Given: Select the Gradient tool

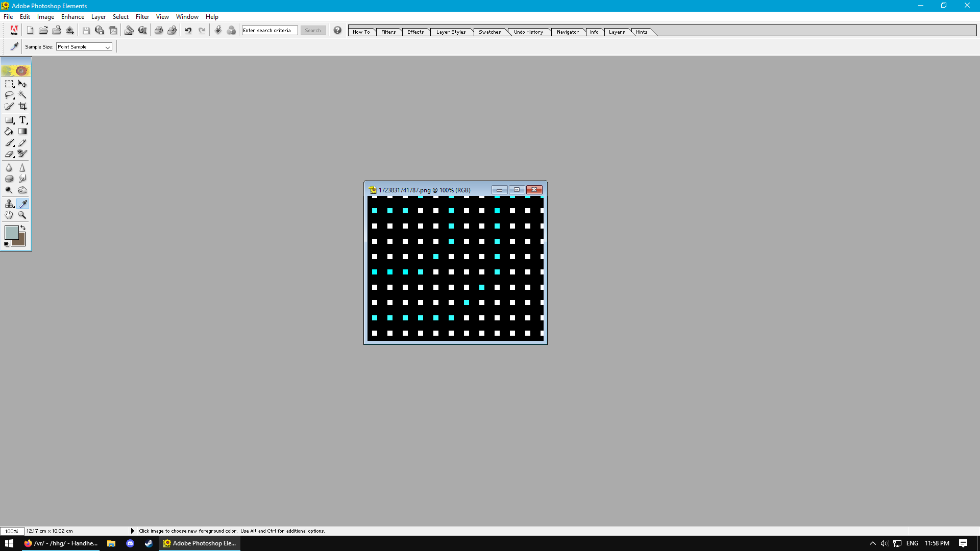Looking at the screenshot, I should coord(22,132).
